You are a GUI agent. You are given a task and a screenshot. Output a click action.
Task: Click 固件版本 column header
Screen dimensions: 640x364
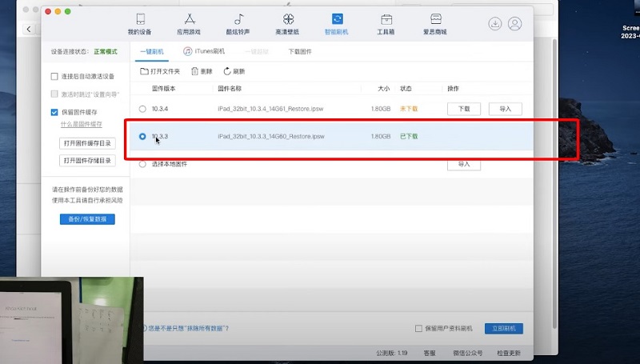coord(164,89)
